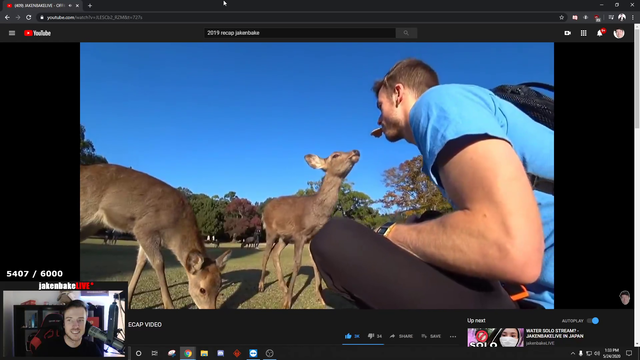This screenshot has height=360, width=640.
Task: Open the taskbar clock and date
Action: 611,353
